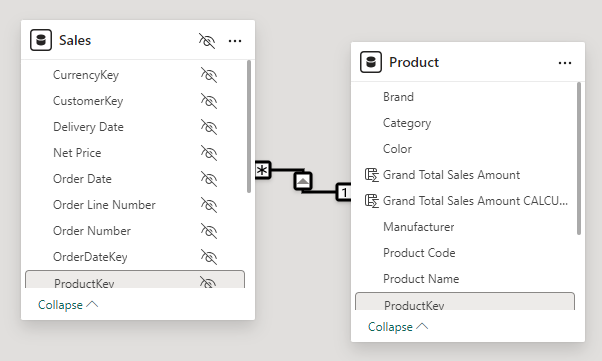The height and width of the screenshot is (361, 602).
Task: Click the Product table vertical scrollbar
Action: pos(579,158)
